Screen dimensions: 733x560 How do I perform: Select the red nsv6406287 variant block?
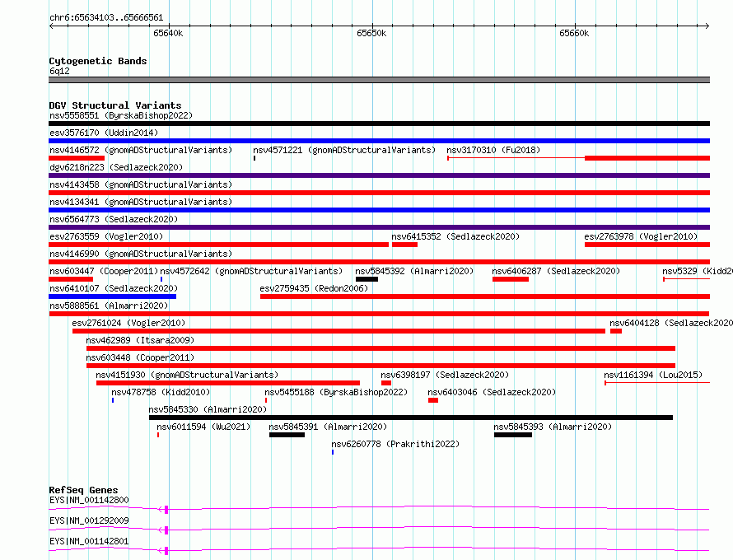pos(511,279)
